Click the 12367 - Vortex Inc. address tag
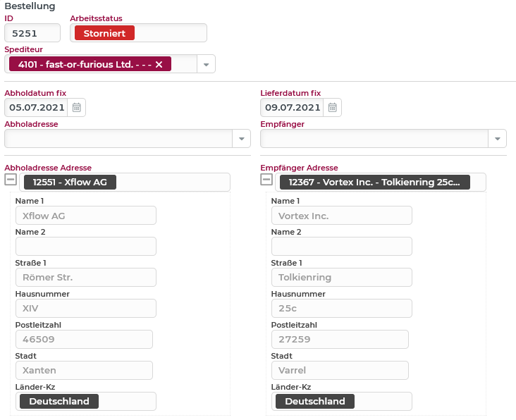Image resolution: width=516 pixels, height=420 pixels. click(374, 183)
